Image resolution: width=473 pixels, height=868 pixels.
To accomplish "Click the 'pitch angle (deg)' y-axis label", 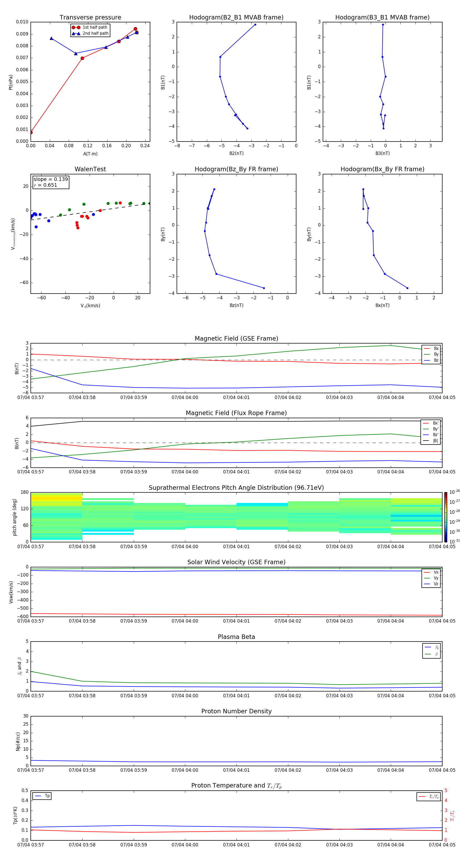I will (14, 517).
